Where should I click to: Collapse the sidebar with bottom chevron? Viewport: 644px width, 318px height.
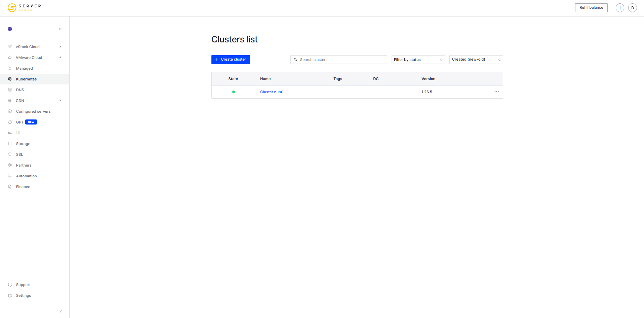[61, 312]
